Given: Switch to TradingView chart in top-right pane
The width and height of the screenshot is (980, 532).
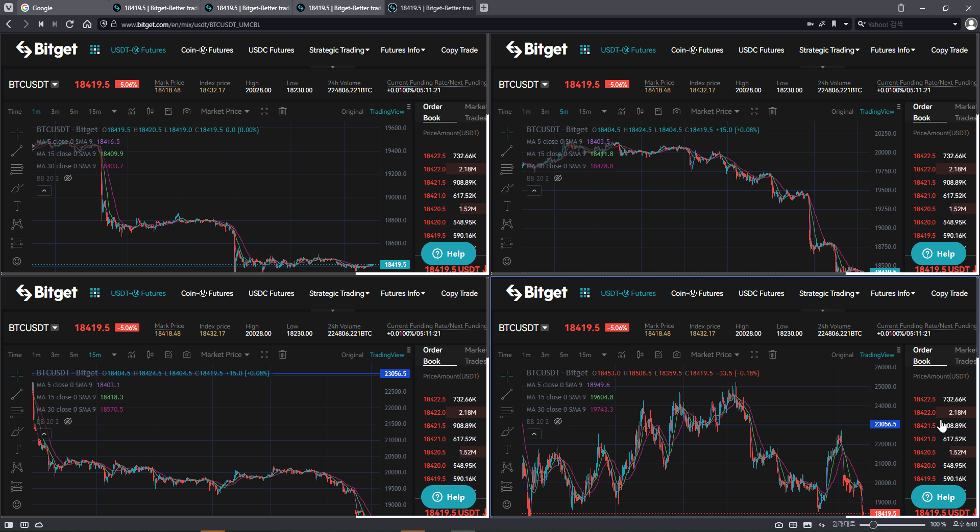Looking at the screenshot, I should pyautogui.click(x=877, y=112).
